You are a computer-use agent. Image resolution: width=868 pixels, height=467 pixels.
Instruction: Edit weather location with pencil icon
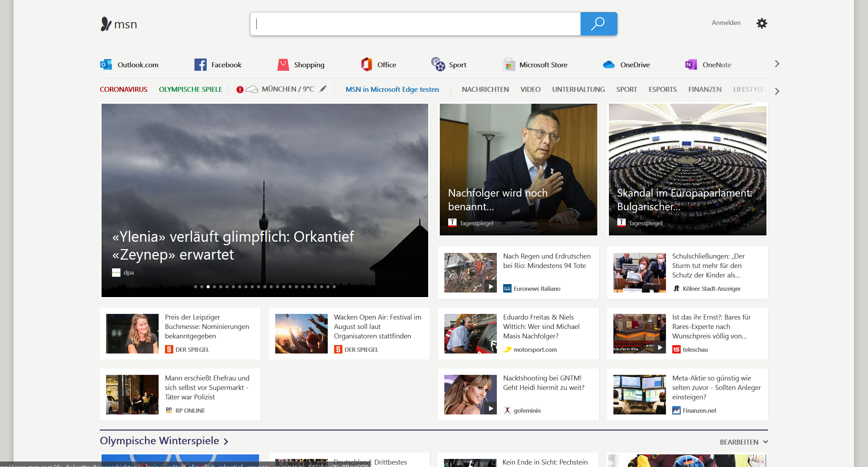[x=323, y=89]
